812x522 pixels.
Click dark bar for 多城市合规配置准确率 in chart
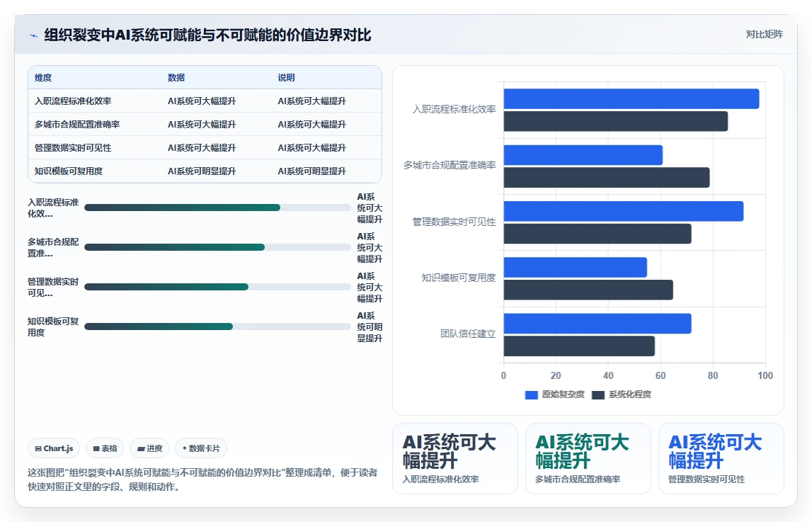[607, 177]
